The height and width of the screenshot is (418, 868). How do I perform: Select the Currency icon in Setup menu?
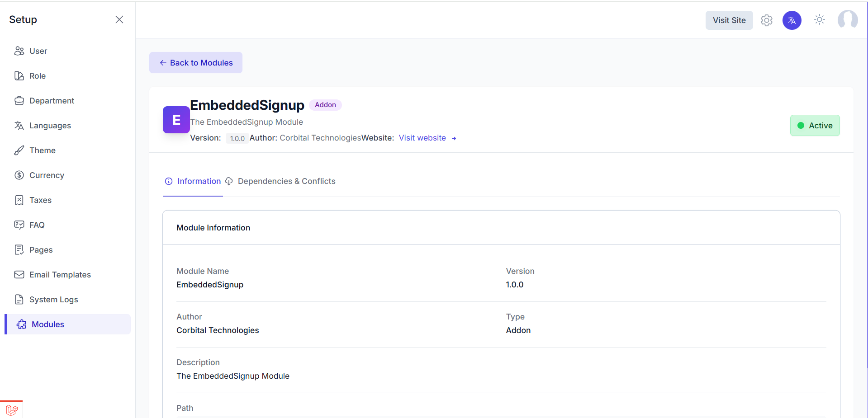click(x=19, y=175)
